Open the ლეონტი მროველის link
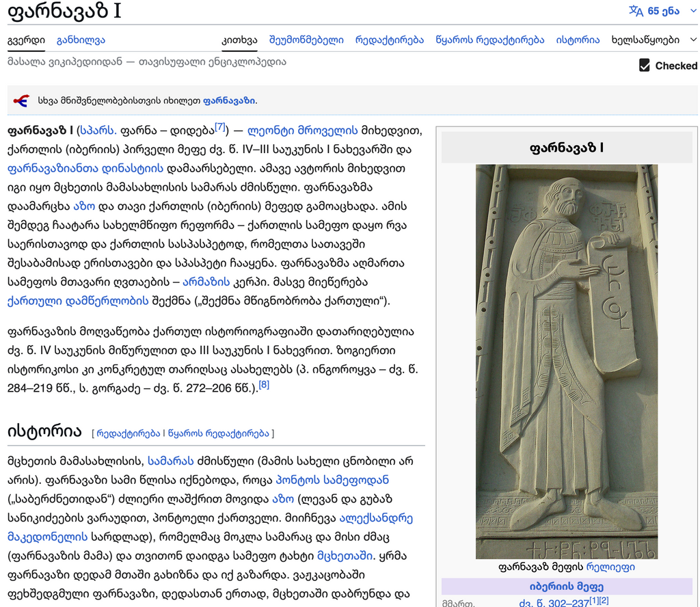The height and width of the screenshot is (607, 700). (302, 131)
